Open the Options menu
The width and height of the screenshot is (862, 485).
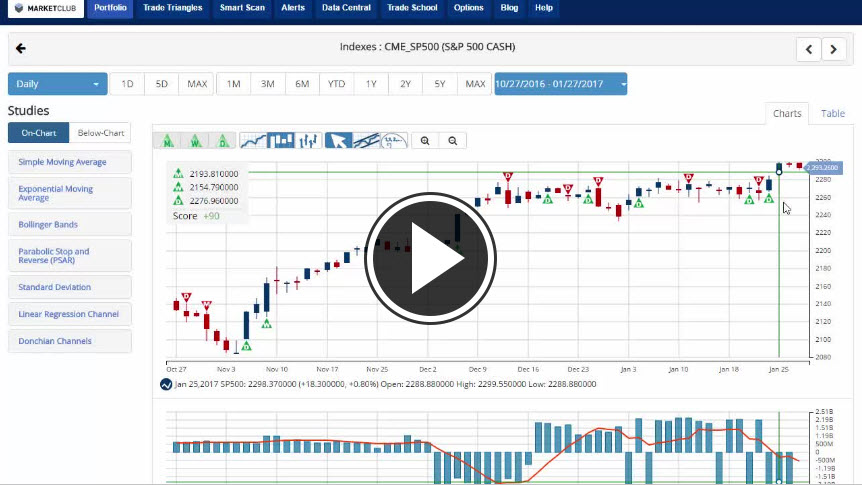pyautogui.click(x=468, y=8)
